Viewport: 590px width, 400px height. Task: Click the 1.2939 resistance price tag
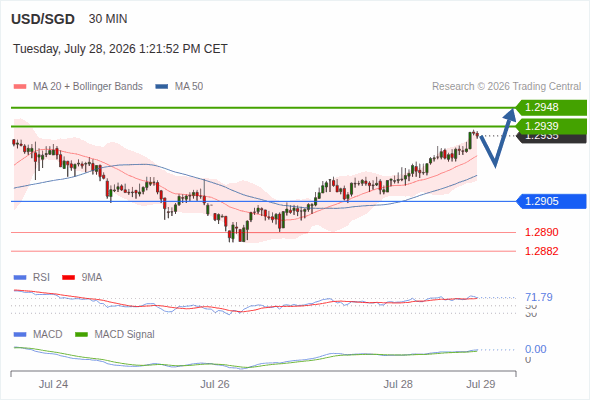(551, 126)
